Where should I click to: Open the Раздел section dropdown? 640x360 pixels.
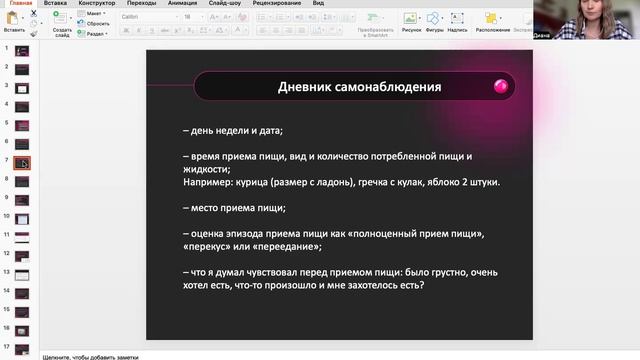93,34
